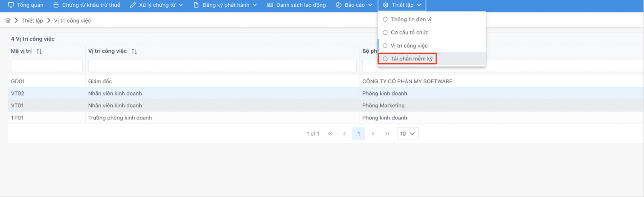Sort by Mã vị trí column arrows
Screen dimensions: 644x197
(39, 51)
